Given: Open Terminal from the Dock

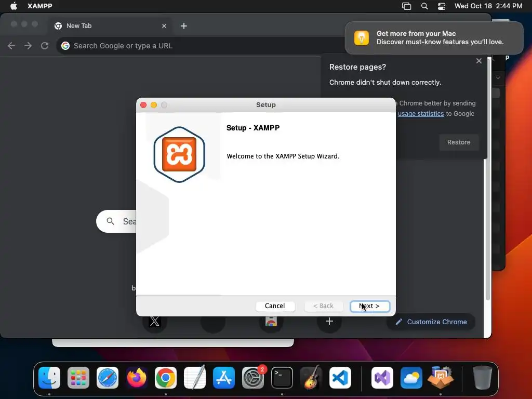Looking at the screenshot, I should (282, 378).
